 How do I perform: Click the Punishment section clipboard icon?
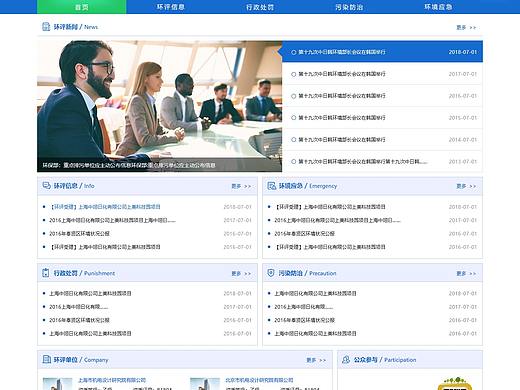pos(46,273)
